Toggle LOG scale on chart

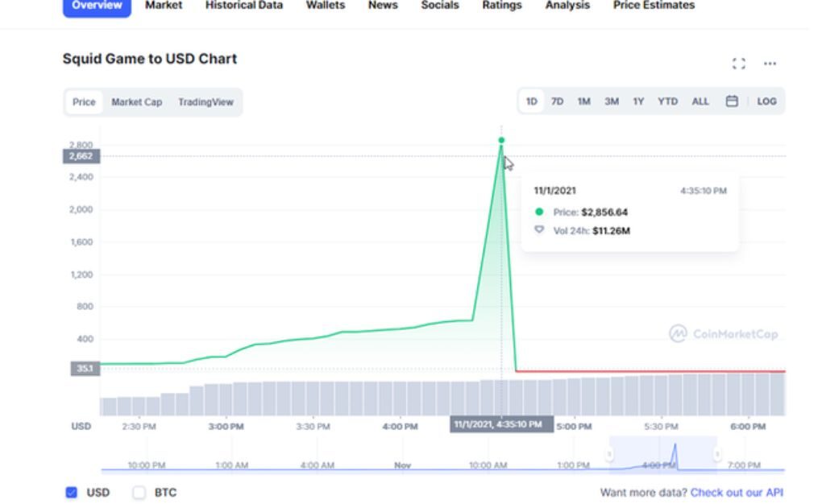pos(766,101)
